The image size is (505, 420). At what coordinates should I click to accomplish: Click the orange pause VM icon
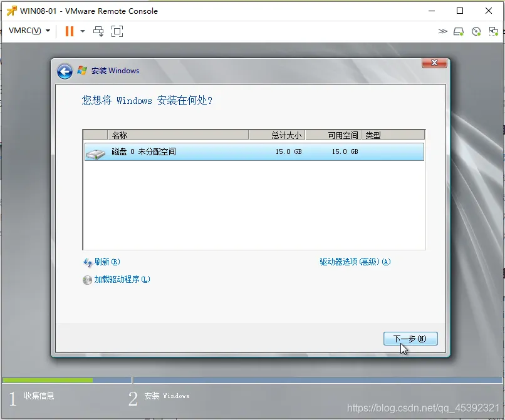70,31
